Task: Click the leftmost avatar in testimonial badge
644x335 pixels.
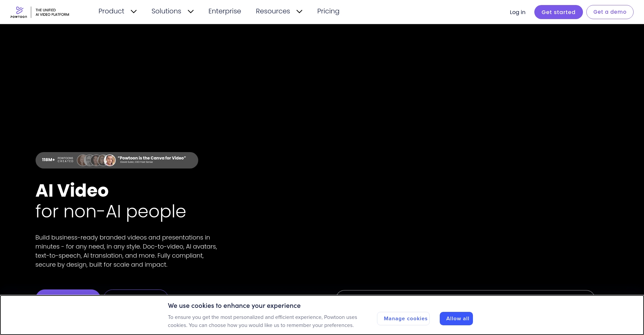Action: point(82,160)
